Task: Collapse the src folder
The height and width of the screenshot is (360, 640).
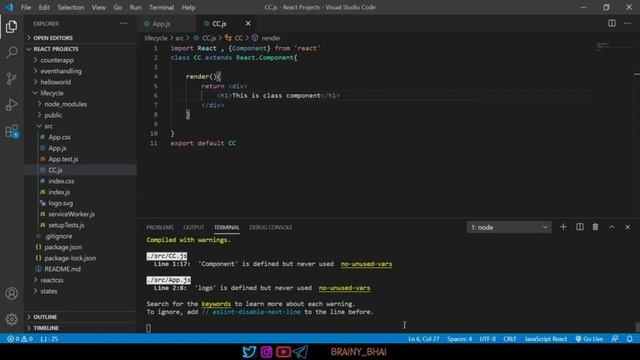Action: (48, 126)
